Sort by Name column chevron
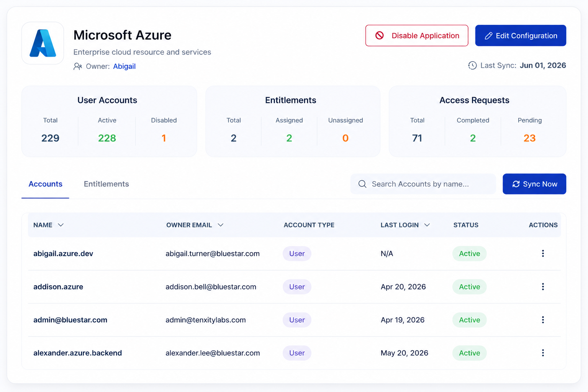Image resolution: width=588 pixels, height=392 pixels. pos(61,225)
